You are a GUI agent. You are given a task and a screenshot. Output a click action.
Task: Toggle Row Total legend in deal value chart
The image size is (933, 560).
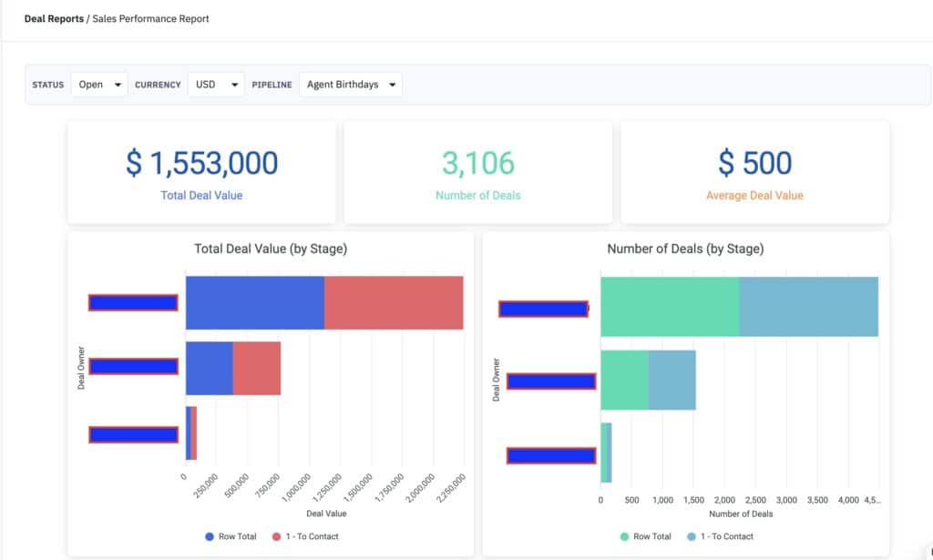click(231, 536)
